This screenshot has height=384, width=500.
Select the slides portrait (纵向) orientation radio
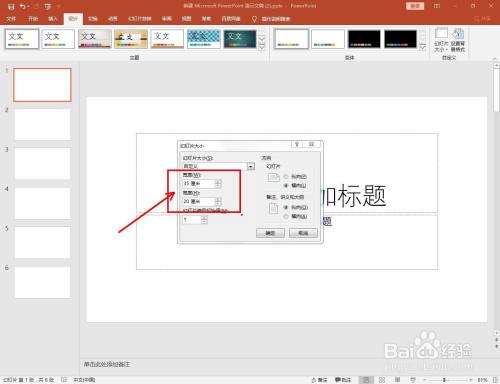coord(286,176)
